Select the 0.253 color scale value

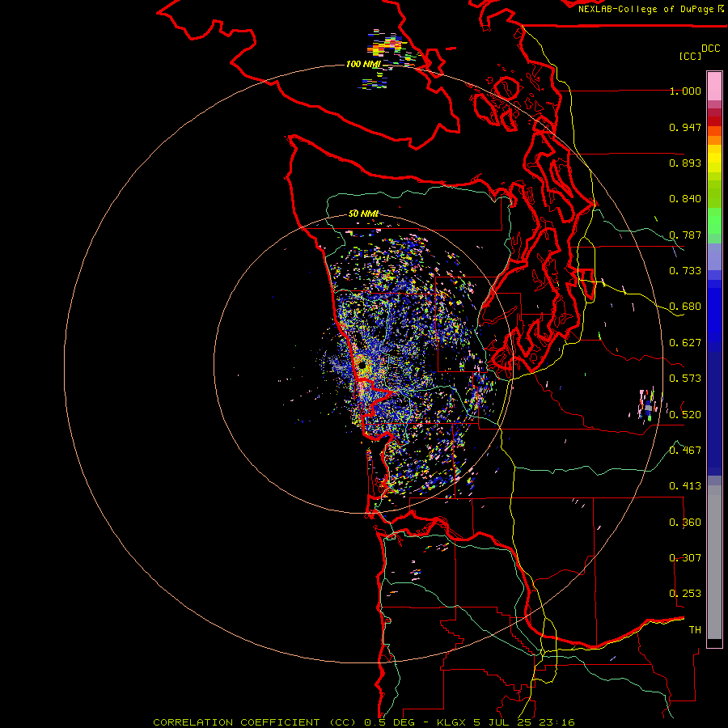point(685,594)
